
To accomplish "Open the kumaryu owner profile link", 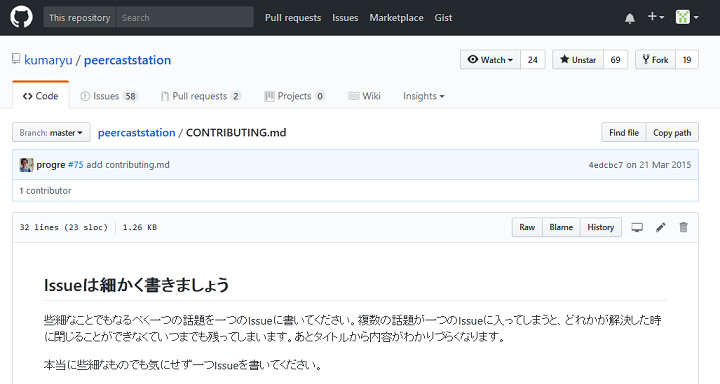I will point(48,60).
